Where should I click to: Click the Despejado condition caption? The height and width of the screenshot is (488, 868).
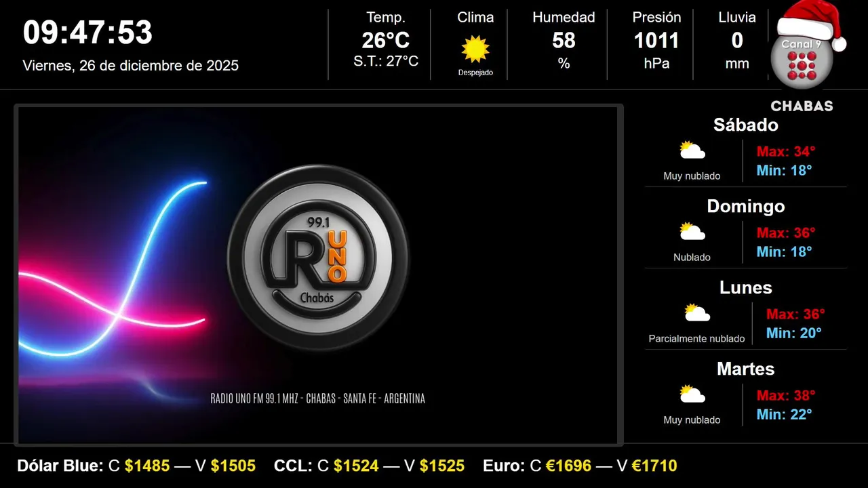[x=475, y=73]
